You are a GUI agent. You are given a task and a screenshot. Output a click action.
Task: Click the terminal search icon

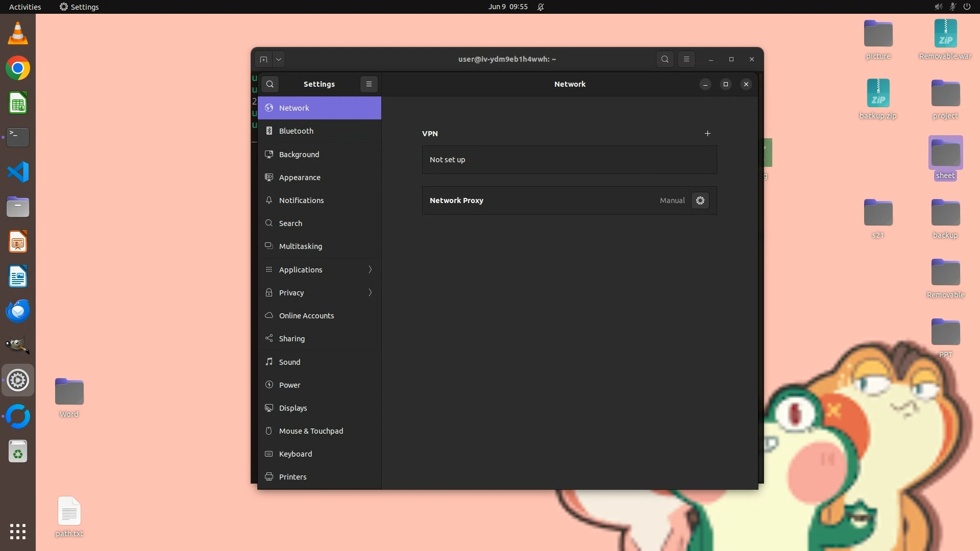[x=665, y=59]
